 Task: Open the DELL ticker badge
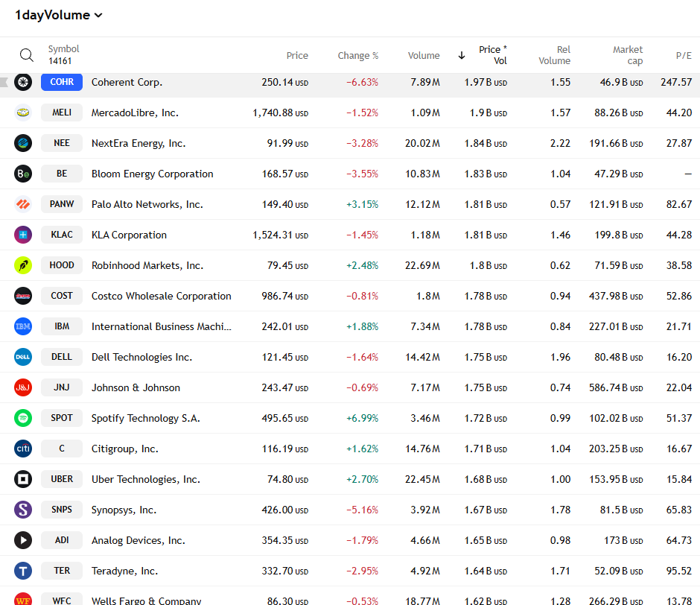coord(62,357)
